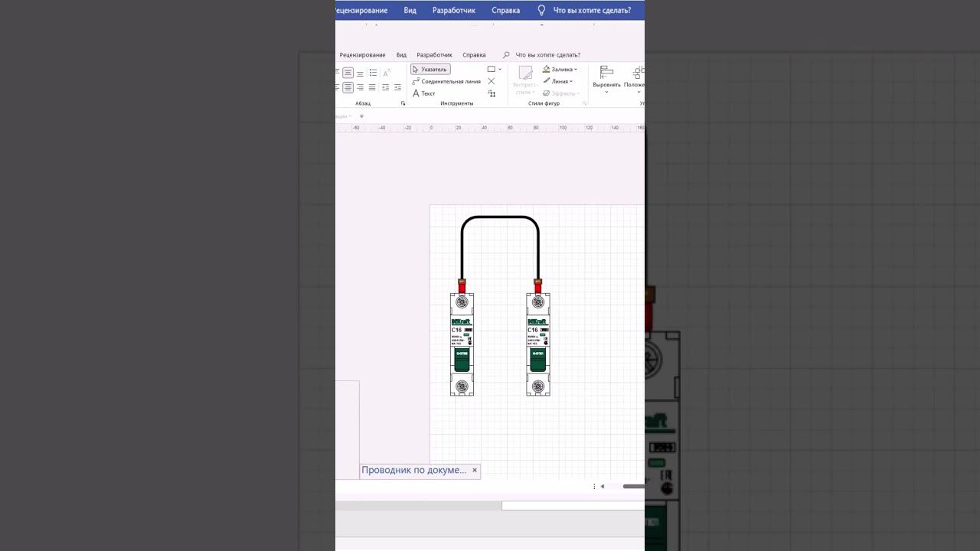Open the Рецензирование tab in inner ribbon
980x551 pixels.
click(362, 55)
